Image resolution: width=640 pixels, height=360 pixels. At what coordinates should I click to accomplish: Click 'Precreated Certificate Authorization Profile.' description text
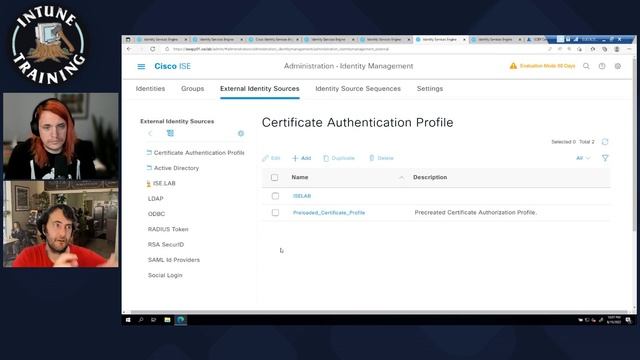click(x=476, y=213)
